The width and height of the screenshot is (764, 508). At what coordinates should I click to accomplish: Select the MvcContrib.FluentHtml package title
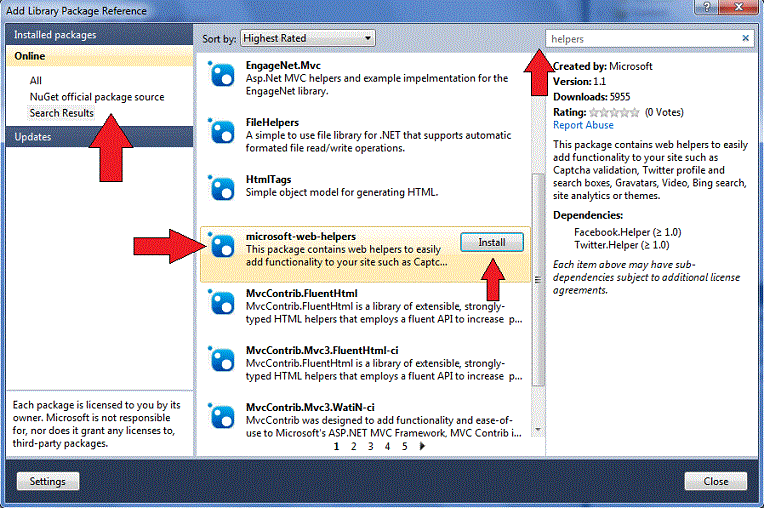302,293
